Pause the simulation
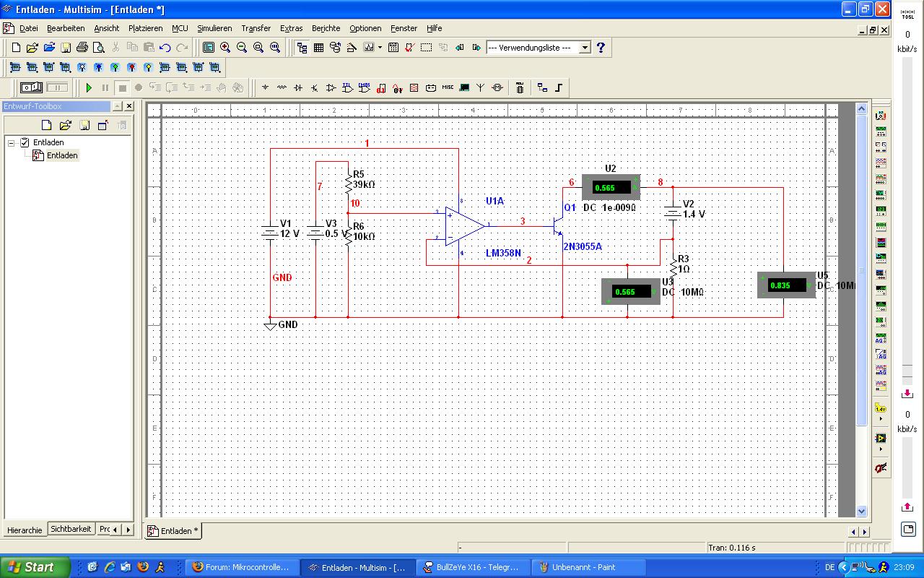 pos(105,87)
